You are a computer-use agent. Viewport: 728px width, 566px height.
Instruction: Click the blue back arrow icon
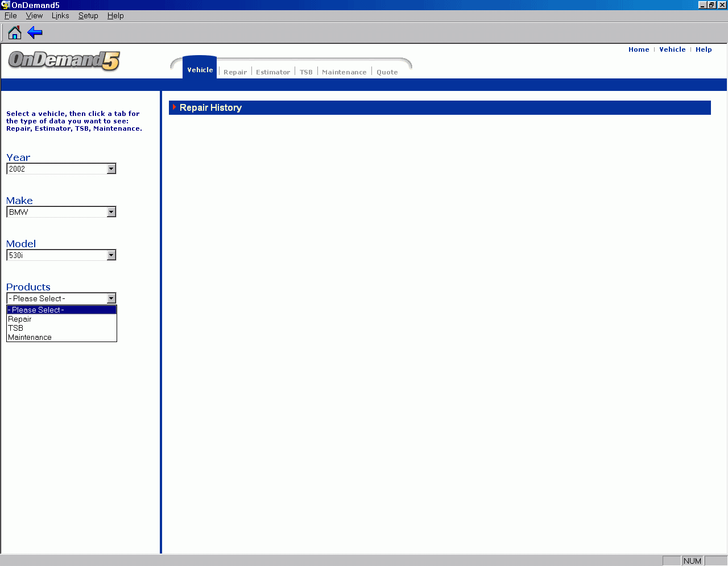(35, 32)
